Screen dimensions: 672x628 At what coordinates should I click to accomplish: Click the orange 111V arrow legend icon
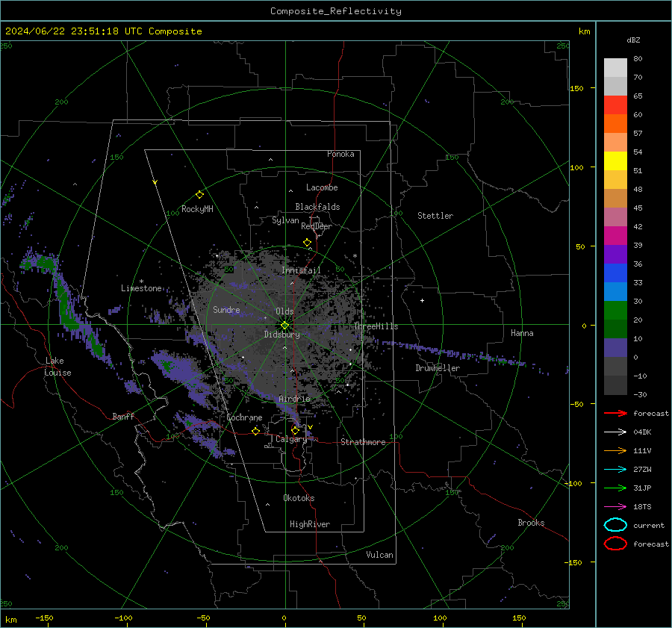[x=615, y=450]
